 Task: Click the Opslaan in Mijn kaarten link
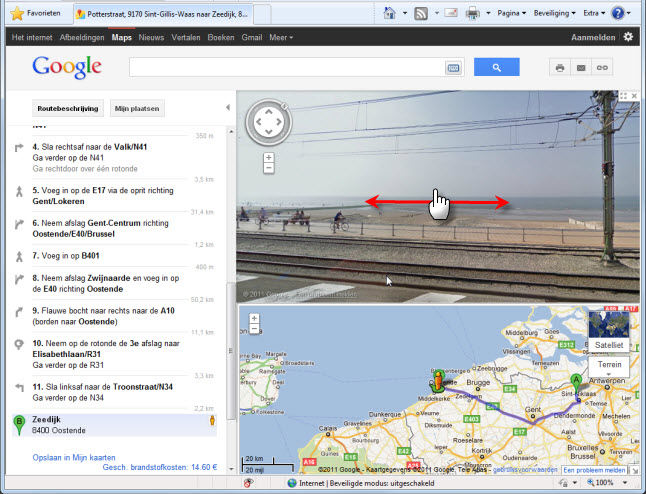click(x=74, y=457)
